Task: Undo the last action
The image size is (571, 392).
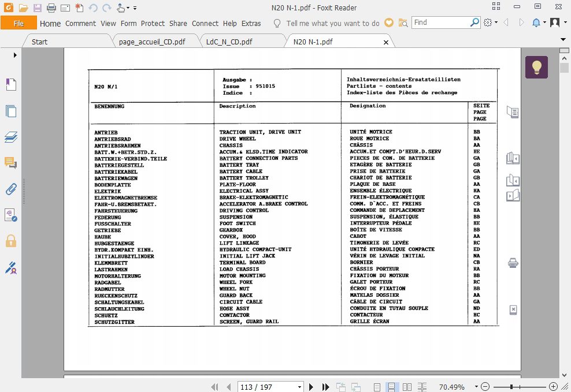Action: (93, 8)
